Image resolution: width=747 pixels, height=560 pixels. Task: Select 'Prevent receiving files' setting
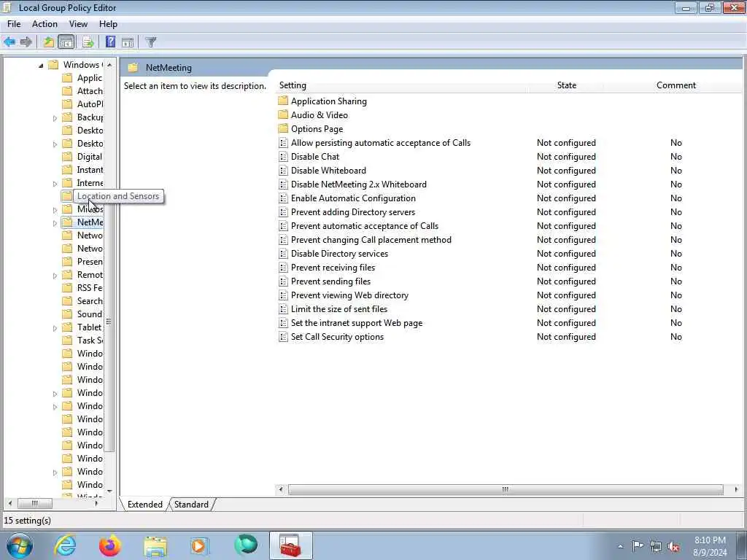coord(333,267)
